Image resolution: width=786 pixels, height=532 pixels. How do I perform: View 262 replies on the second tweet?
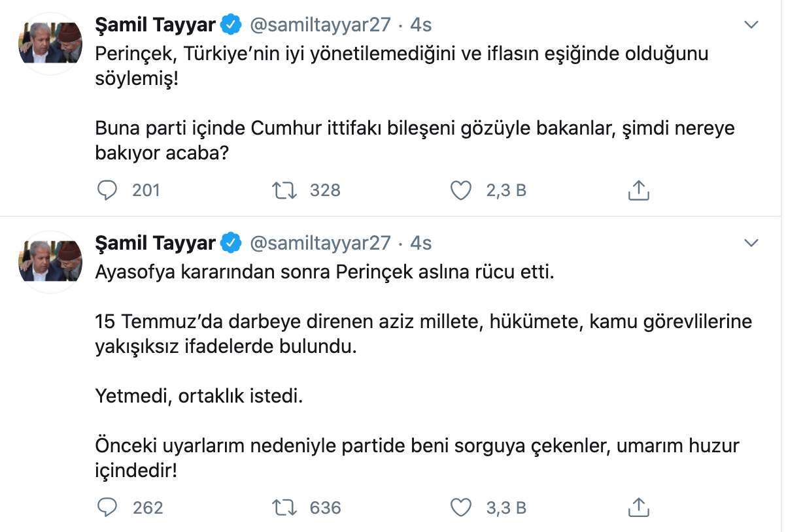click(x=145, y=507)
